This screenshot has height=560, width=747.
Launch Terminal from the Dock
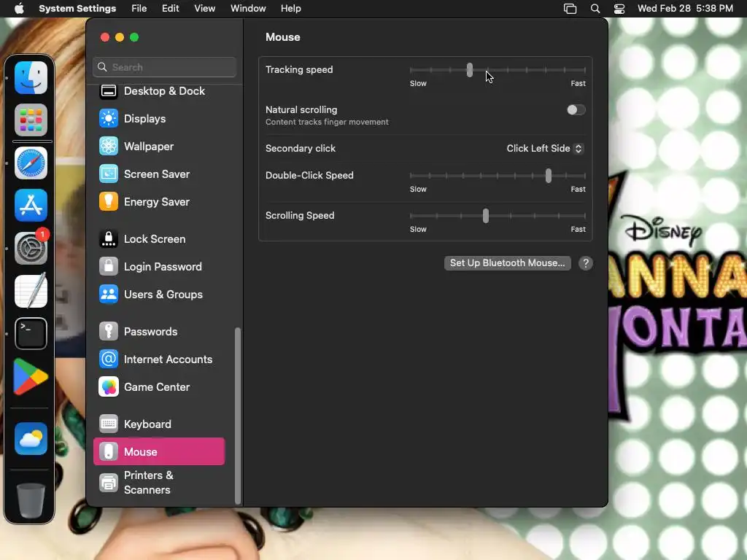(31, 333)
